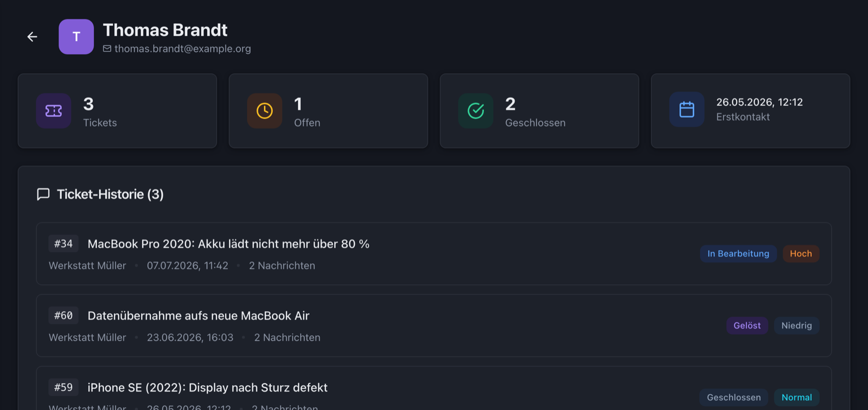Screen dimensions: 868x410
Task: Open ticket Datenübernahme aufs neue MacBook Air
Action: [434, 326]
